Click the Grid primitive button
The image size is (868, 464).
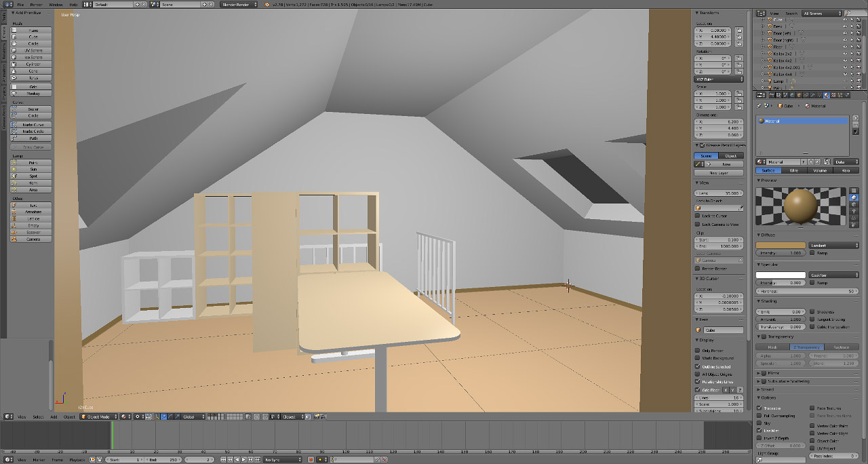click(31, 87)
